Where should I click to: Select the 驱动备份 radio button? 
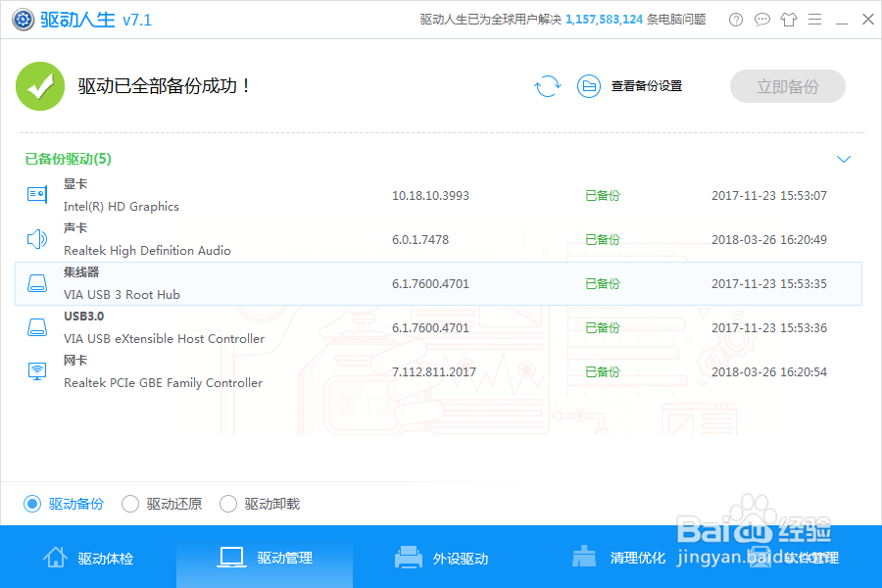click(32, 504)
